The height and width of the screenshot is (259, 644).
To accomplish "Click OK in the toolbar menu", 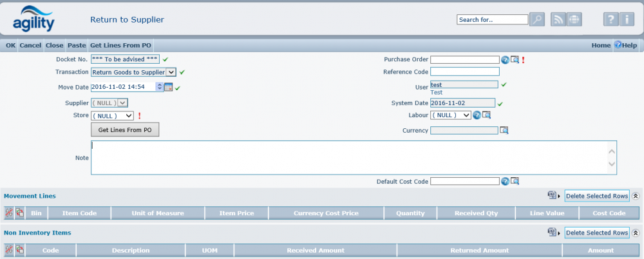I will [x=10, y=46].
